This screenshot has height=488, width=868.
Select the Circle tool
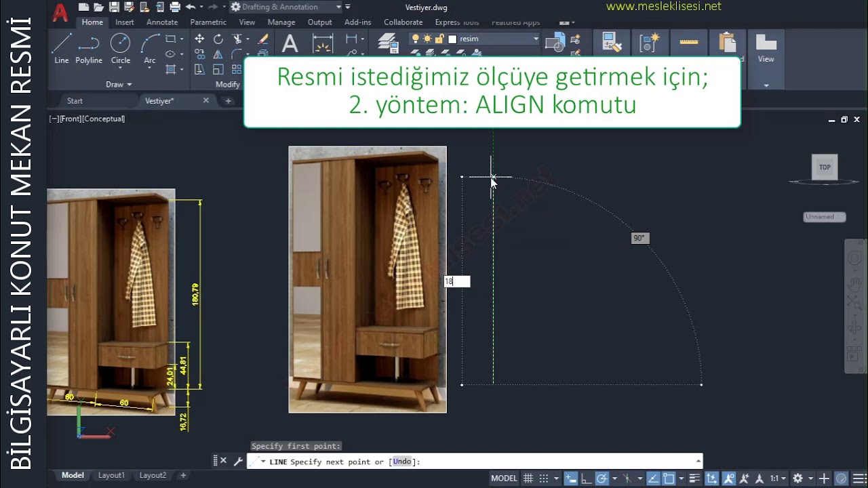click(121, 49)
